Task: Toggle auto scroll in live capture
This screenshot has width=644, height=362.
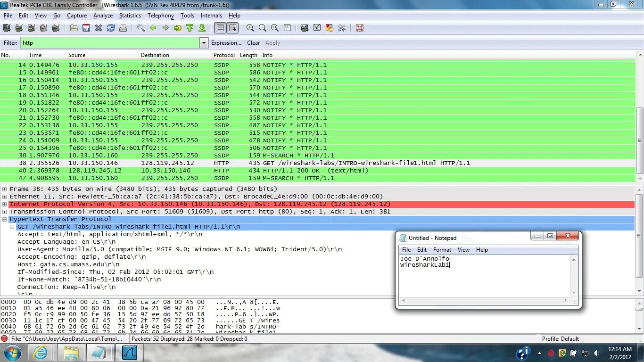Action: tap(232, 28)
